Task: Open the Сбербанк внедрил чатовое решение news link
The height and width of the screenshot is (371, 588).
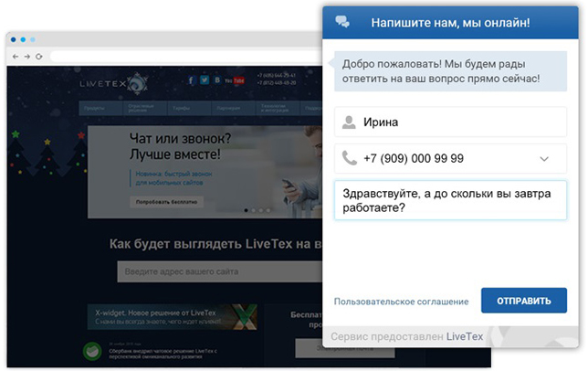Action: coord(163,354)
